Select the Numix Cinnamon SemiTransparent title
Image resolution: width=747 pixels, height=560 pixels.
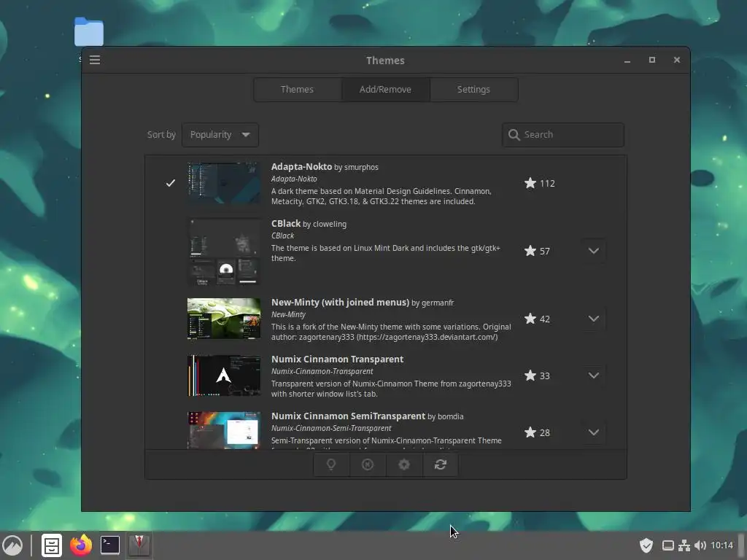pos(348,416)
